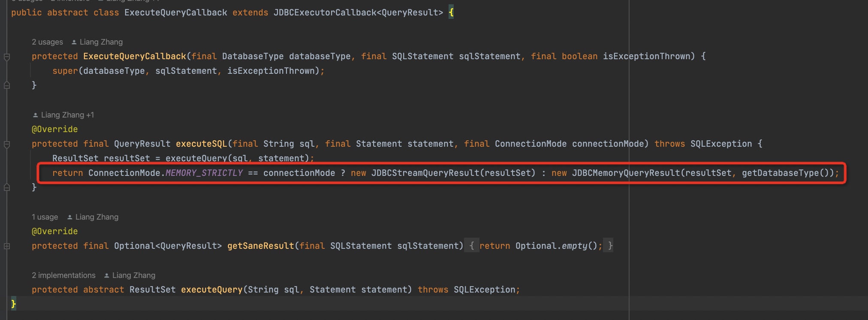Click fold end marker of executeSQL block
This screenshot has height=320, width=868.
[x=7, y=187]
